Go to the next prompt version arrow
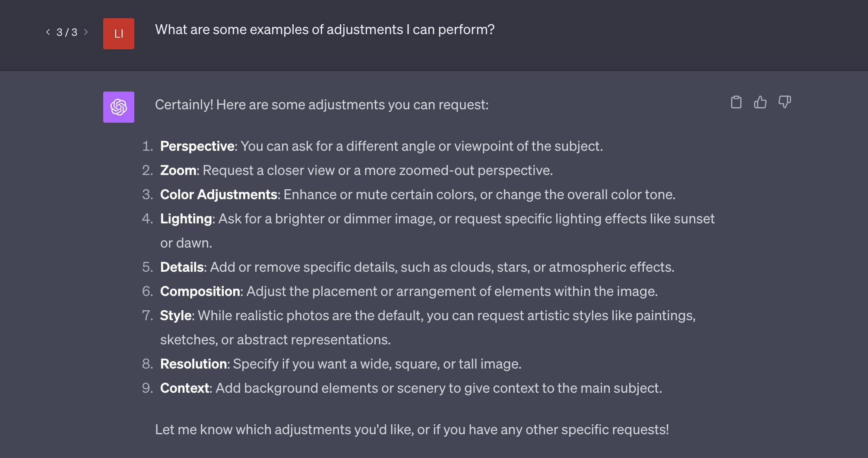Image resolution: width=868 pixels, height=458 pixels. click(x=86, y=32)
